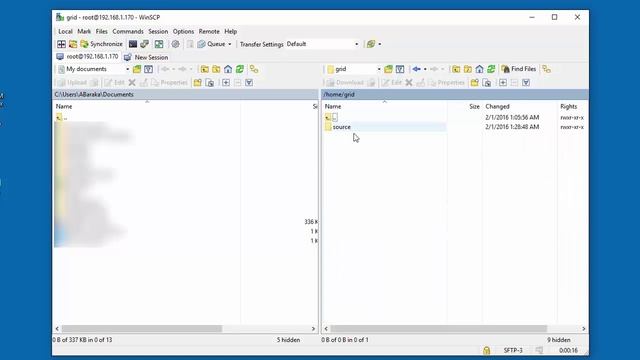Open the Commands menu
The height and width of the screenshot is (360, 640).
(x=128, y=31)
